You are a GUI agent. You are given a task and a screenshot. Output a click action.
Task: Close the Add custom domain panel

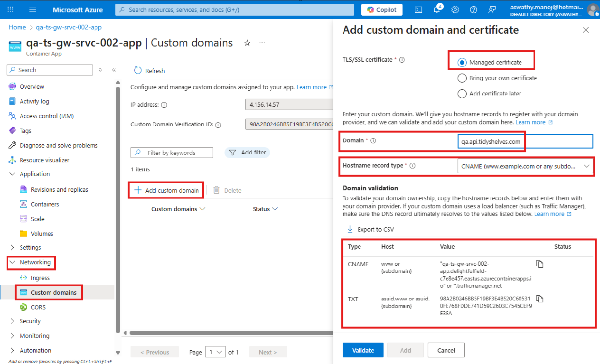(x=586, y=30)
